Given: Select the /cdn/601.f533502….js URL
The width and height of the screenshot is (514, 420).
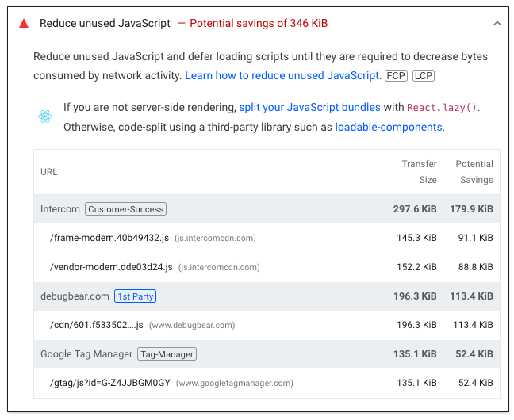Looking at the screenshot, I should 97,325.
